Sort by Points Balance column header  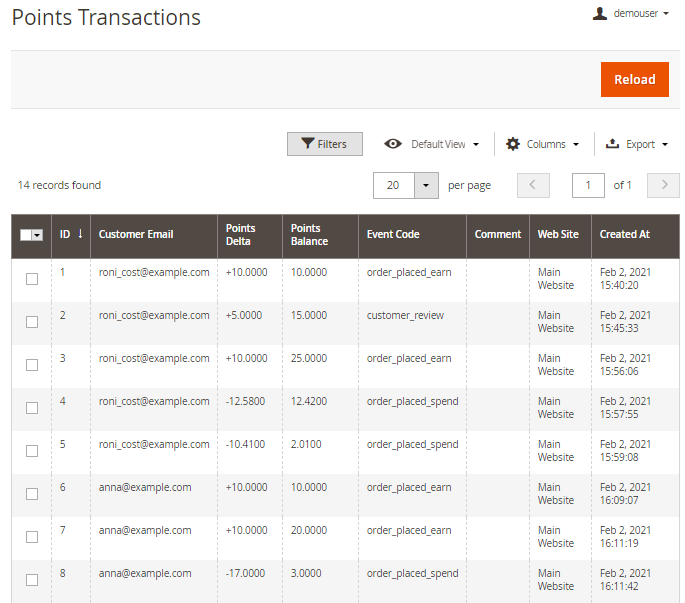point(308,235)
